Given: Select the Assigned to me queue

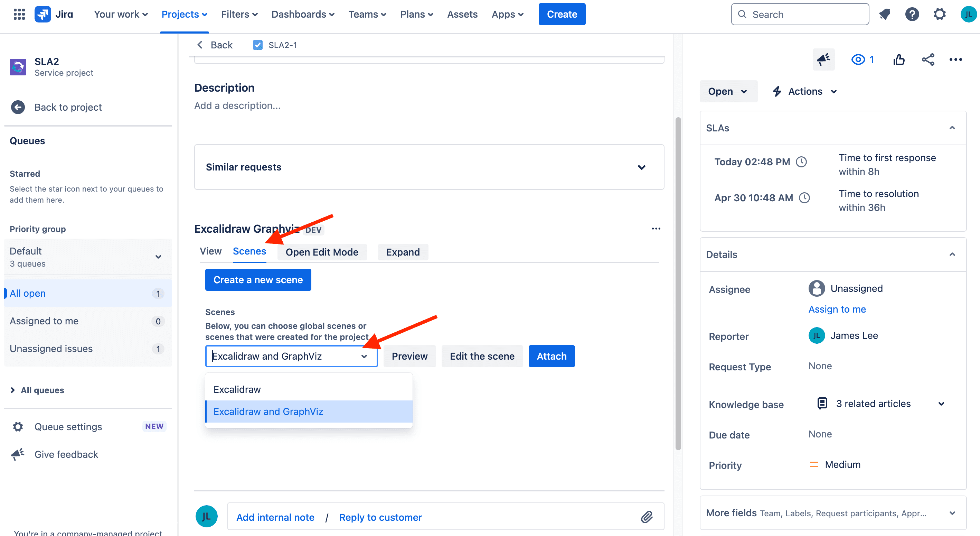Looking at the screenshot, I should (88, 321).
